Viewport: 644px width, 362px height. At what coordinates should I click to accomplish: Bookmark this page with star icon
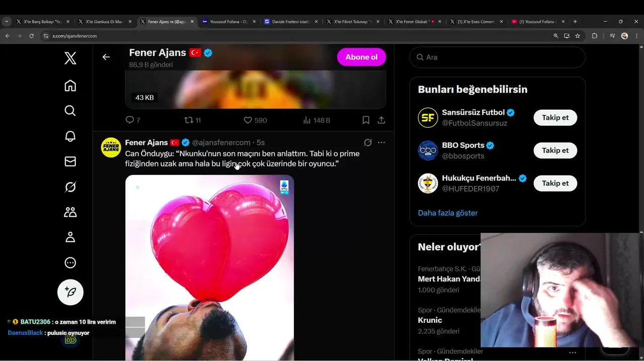[x=578, y=36]
